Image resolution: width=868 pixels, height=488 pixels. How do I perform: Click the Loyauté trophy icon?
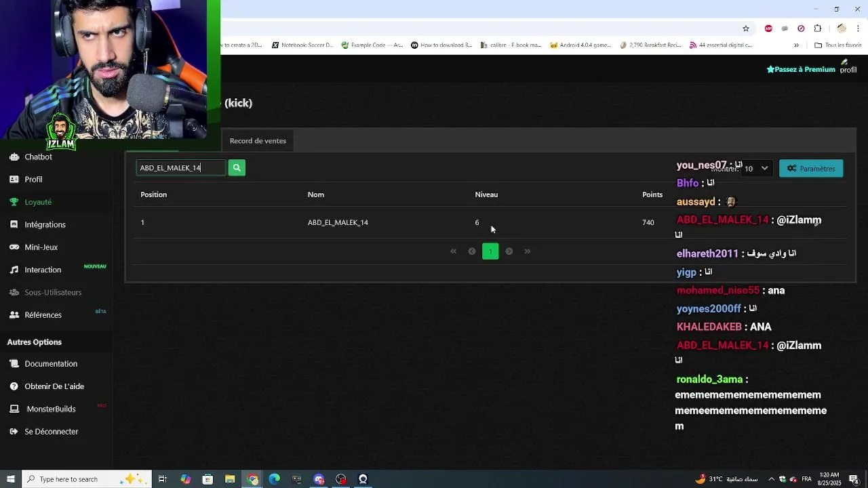pos(14,202)
